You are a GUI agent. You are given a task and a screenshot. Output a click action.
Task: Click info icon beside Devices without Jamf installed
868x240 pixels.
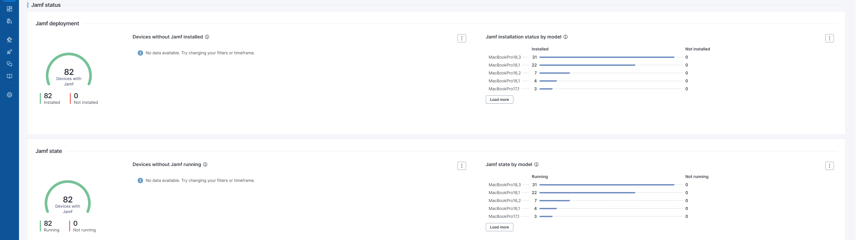[x=207, y=37]
